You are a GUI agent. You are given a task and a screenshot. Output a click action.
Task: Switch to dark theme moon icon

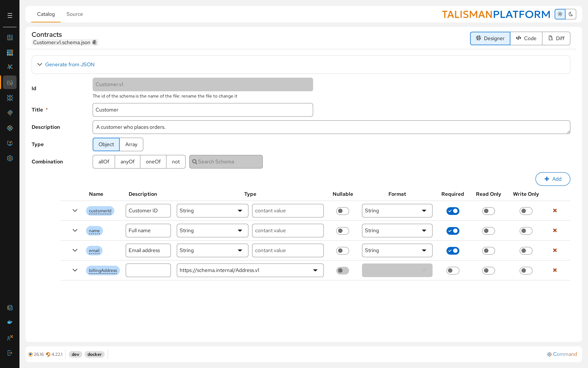tap(571, 14)
